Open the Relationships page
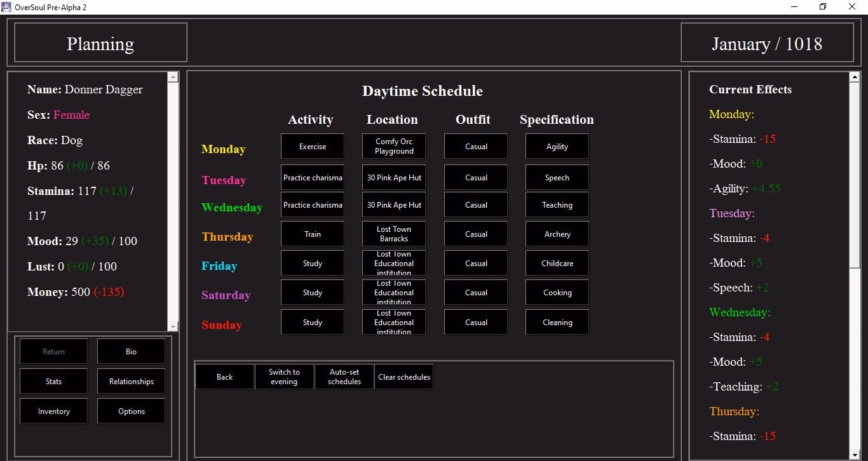Image resolution: width=868 pixels, height=461 pixels. tap(131, 381)
